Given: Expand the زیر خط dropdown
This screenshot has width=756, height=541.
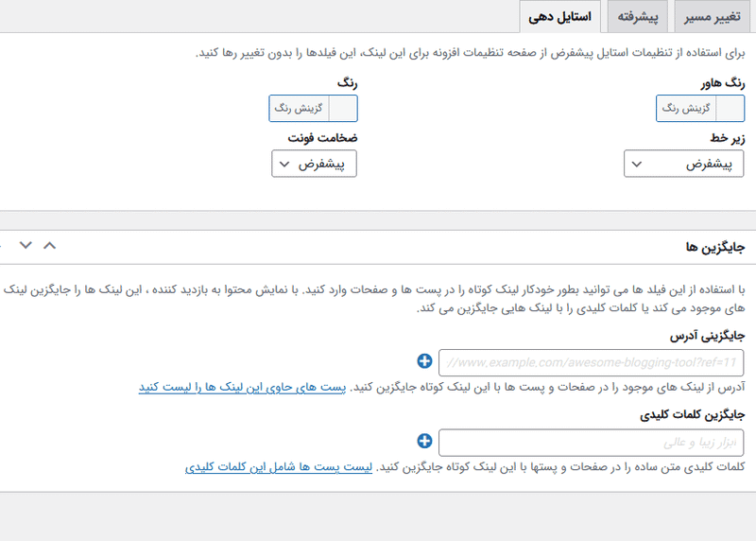Looking at the screenshot, I should point(683,164).
